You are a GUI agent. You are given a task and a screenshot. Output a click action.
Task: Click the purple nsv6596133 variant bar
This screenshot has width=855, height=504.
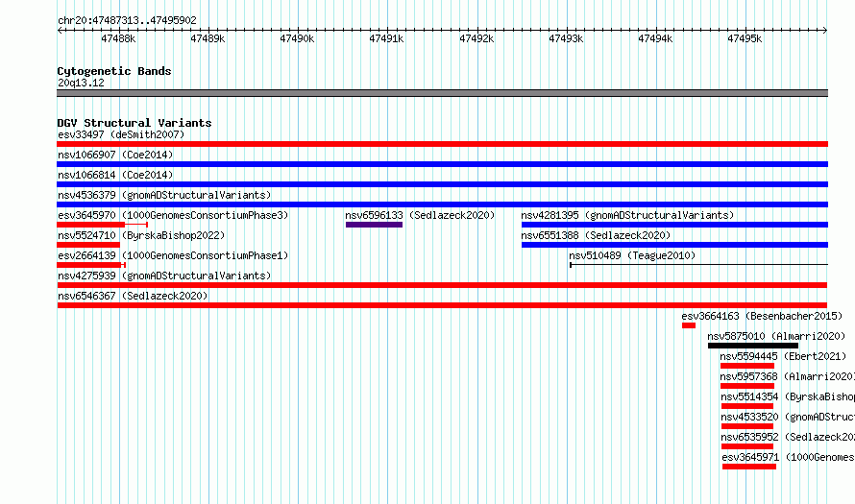[374, 225]
